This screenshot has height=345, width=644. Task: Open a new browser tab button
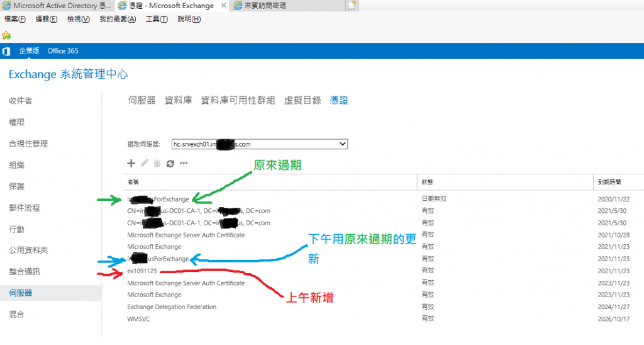(x=352, y=5)
